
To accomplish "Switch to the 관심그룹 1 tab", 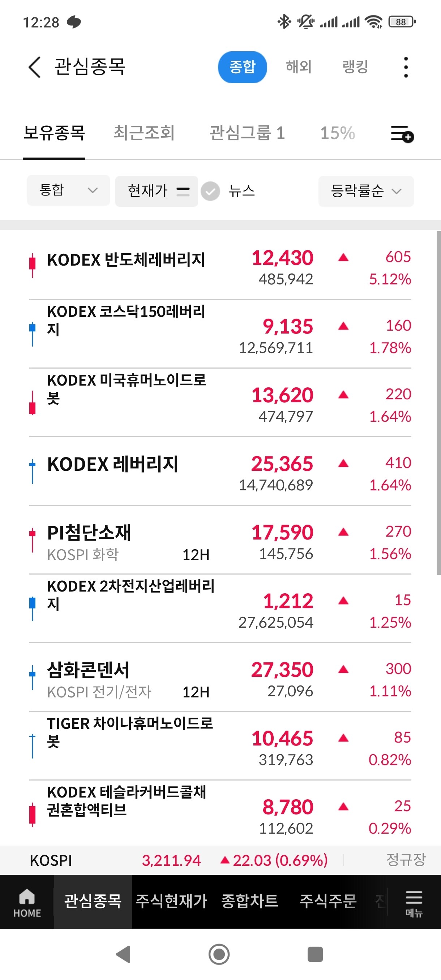I will coord(247,133).
